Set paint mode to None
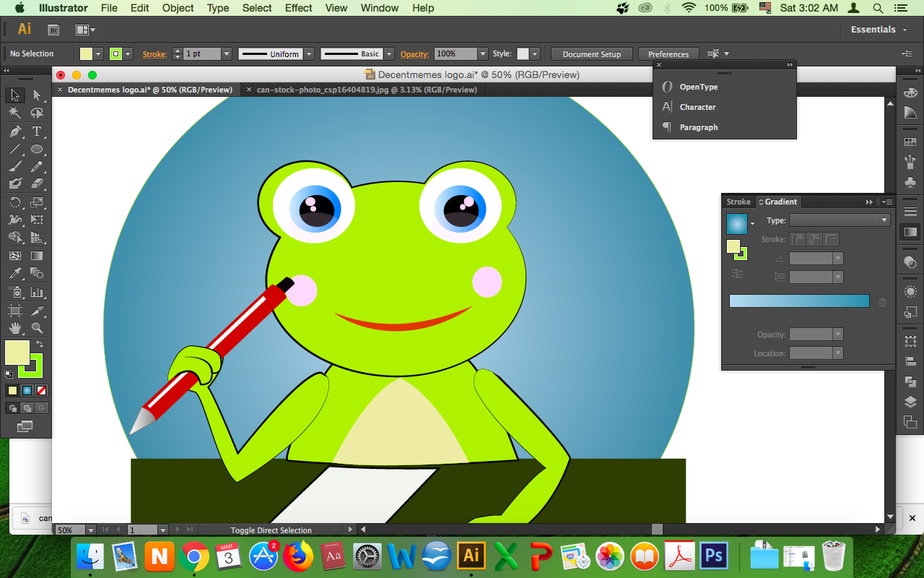The image size is (924, 578). [42, 391]
